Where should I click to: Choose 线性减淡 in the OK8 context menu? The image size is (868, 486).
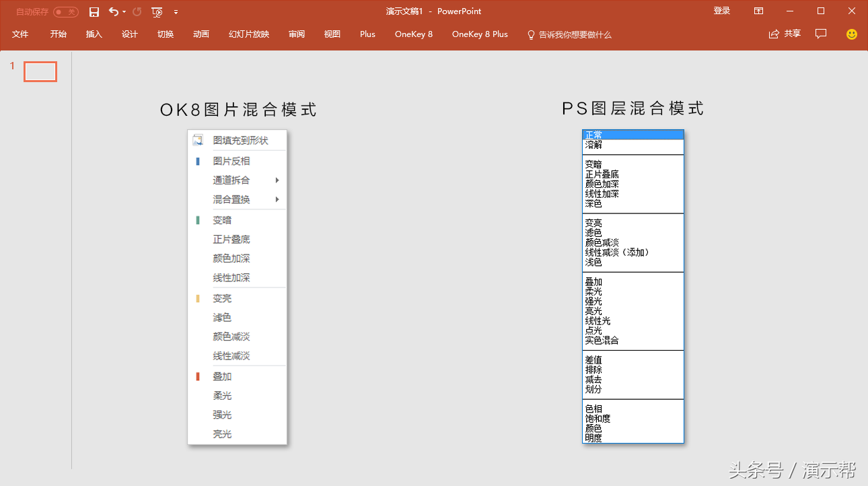click(238, 355)
